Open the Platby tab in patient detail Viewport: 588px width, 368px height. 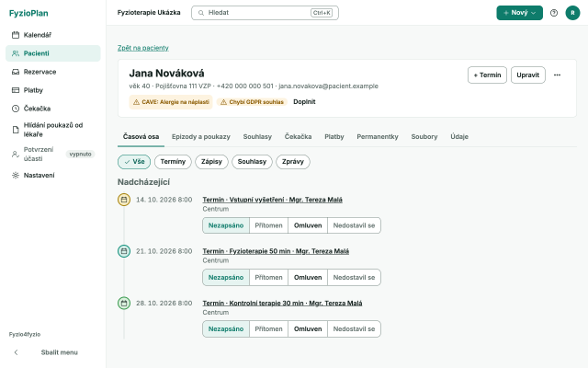coord(334,137)
